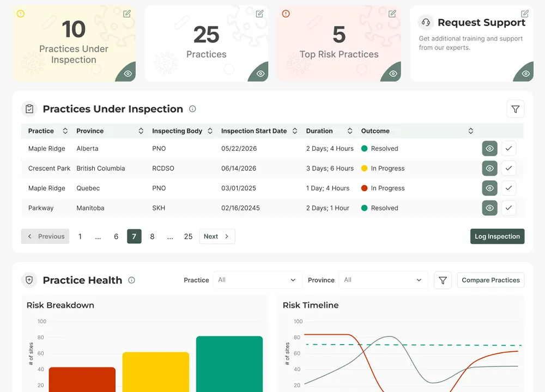Click the 'British Columbia' province cell

click(101, 168)
